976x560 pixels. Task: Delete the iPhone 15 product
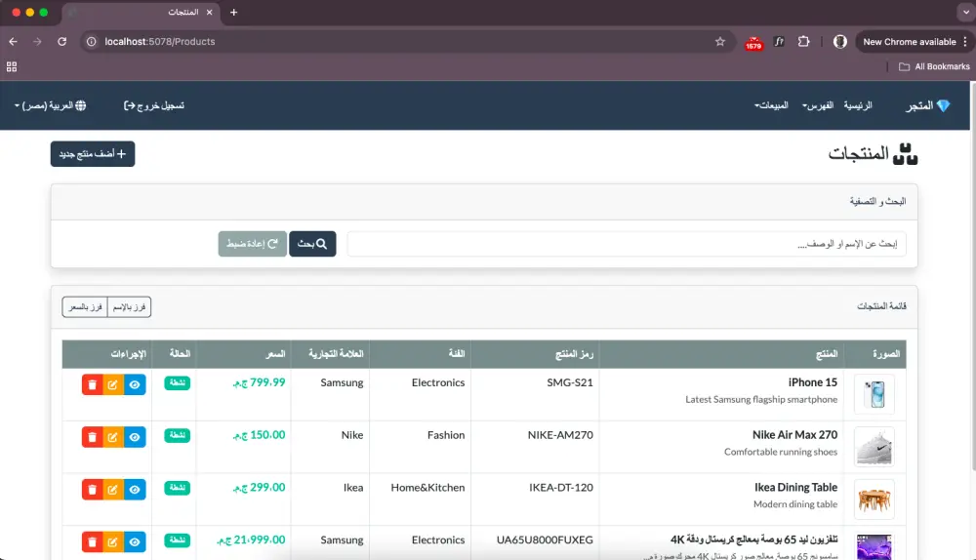(x=92, y=384)
